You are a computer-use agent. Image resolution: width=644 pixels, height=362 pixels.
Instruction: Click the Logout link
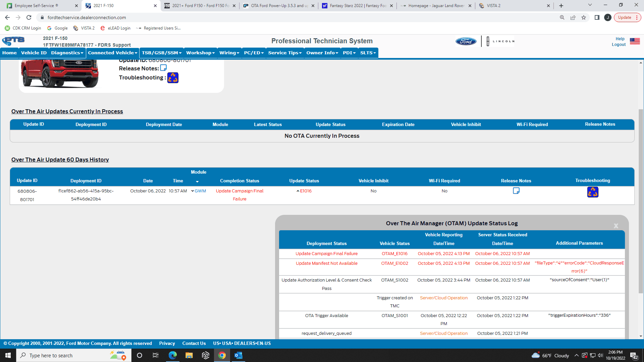click(619, 45)
